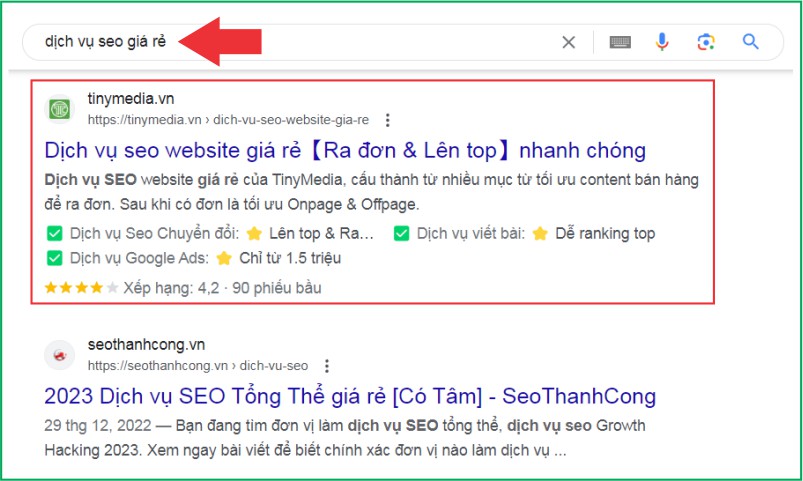Click the tinymedia.vn green favicon

click(59, 109)
